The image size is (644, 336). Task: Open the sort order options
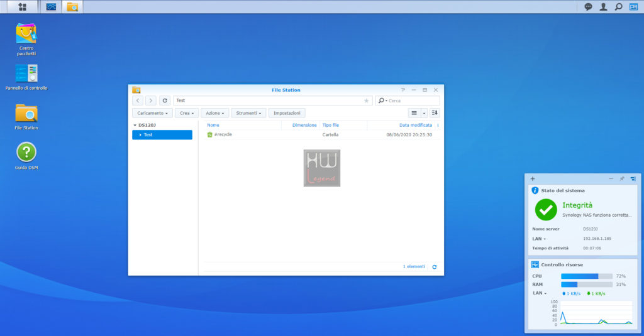pos(435,113)
